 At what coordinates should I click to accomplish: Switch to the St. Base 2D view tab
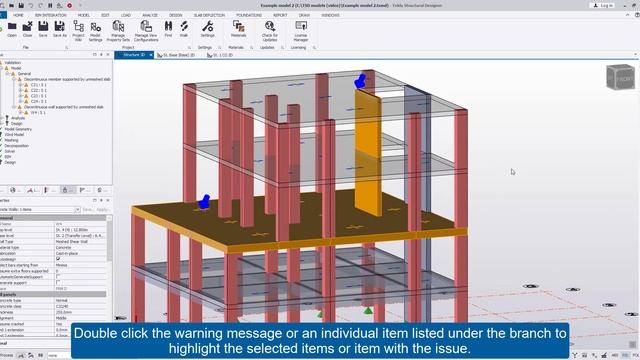tap(176, 55)
